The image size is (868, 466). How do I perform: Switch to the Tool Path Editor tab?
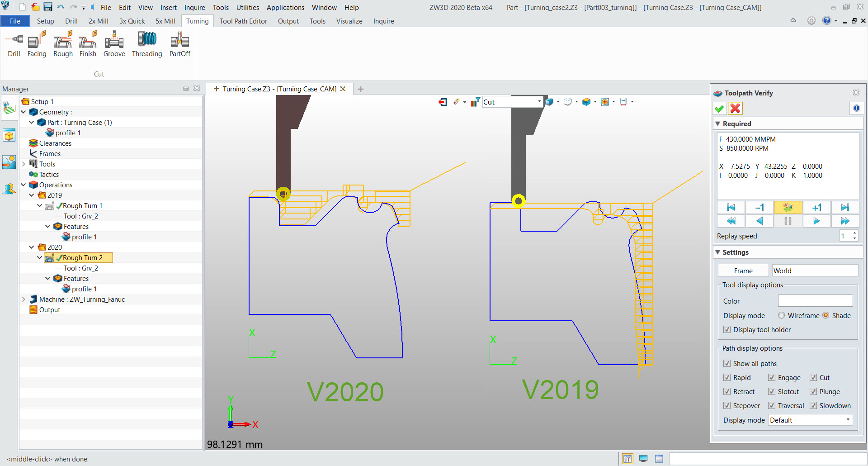pos(243,21)
